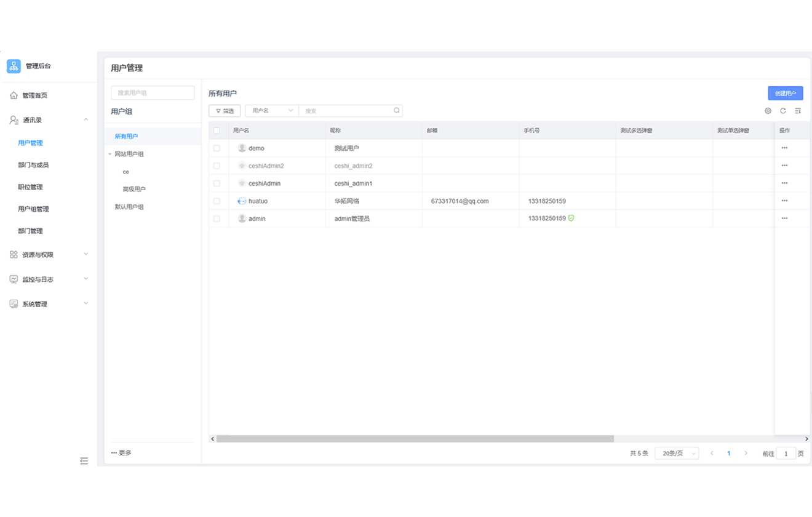The height and width of the screenshot is (517, 812).
Task: Click the admin user avatar
Action: (x=242, y=218)
